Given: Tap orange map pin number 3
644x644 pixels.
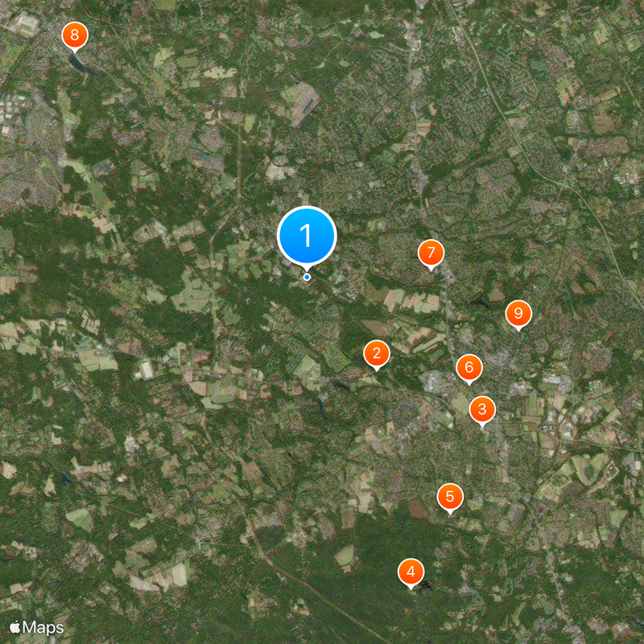Looking at the screenshot, I should click(482, 410).
